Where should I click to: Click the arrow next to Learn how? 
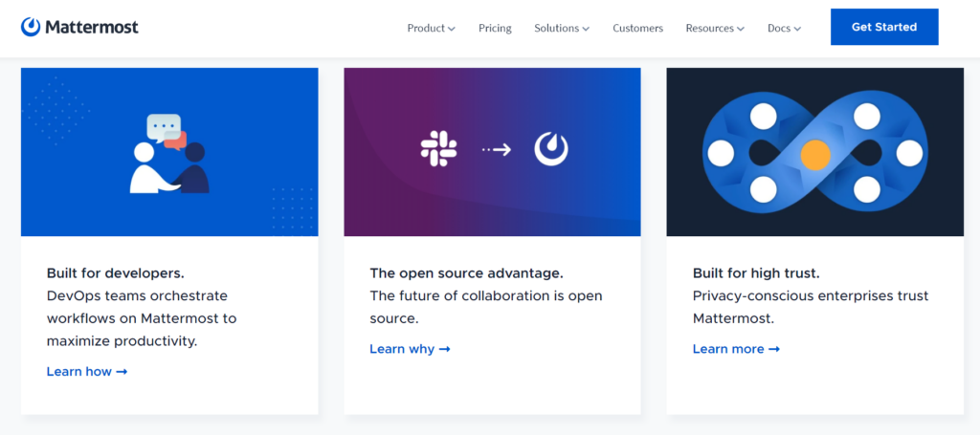click(x=122, y=372)
